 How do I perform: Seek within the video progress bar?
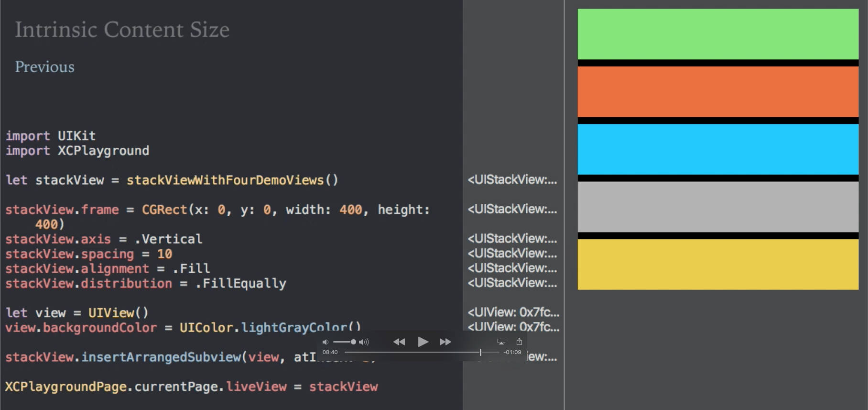click(422, 352)
